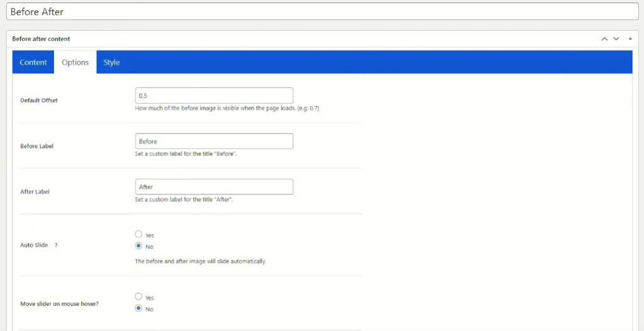Click the Auto Slide label text
This screenshot has width=644, height=331.
tap(34, 245)
